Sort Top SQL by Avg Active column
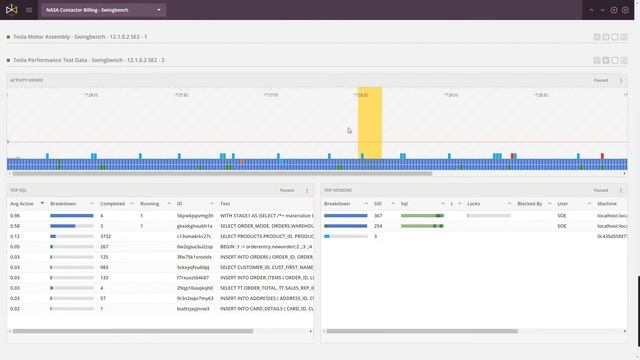The image size is (640, 360). [22, 204]
